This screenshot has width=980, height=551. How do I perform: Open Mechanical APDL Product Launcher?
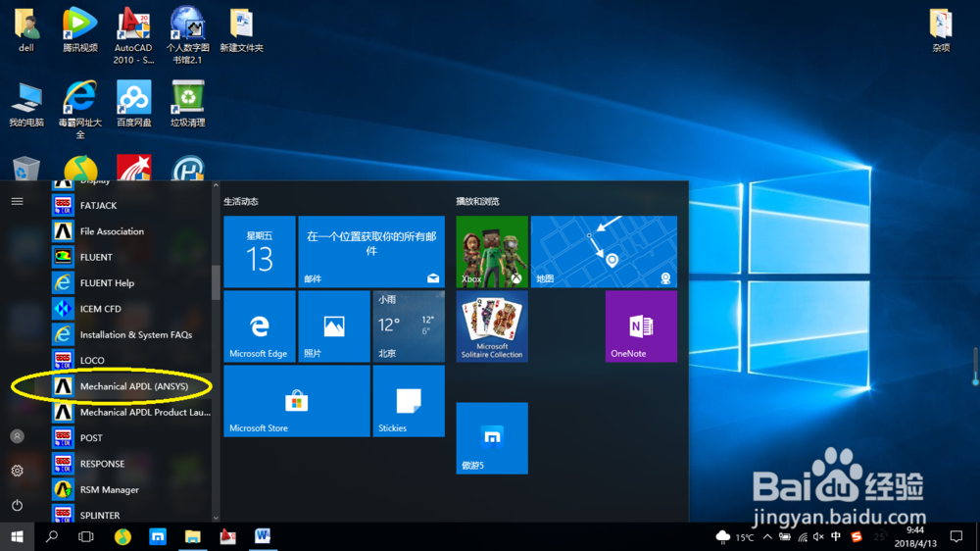pos(131,412)
